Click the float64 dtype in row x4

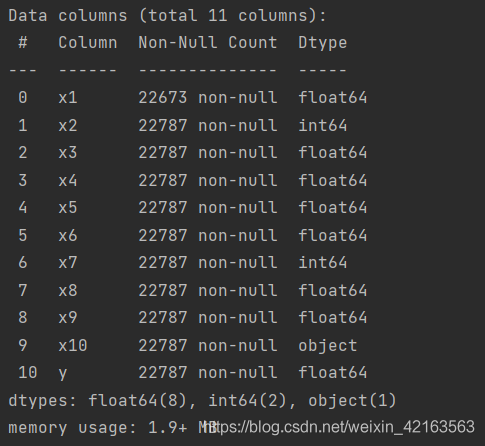click(333, 180)
